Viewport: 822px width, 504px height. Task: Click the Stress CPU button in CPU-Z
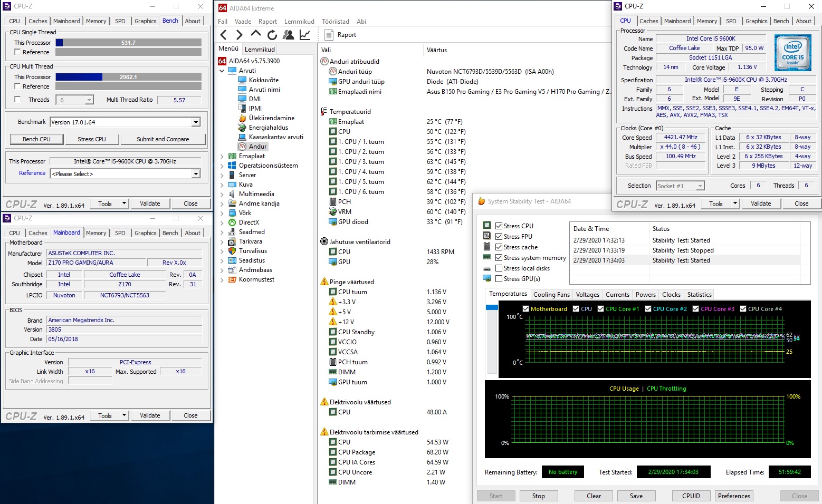pos(91,139)
